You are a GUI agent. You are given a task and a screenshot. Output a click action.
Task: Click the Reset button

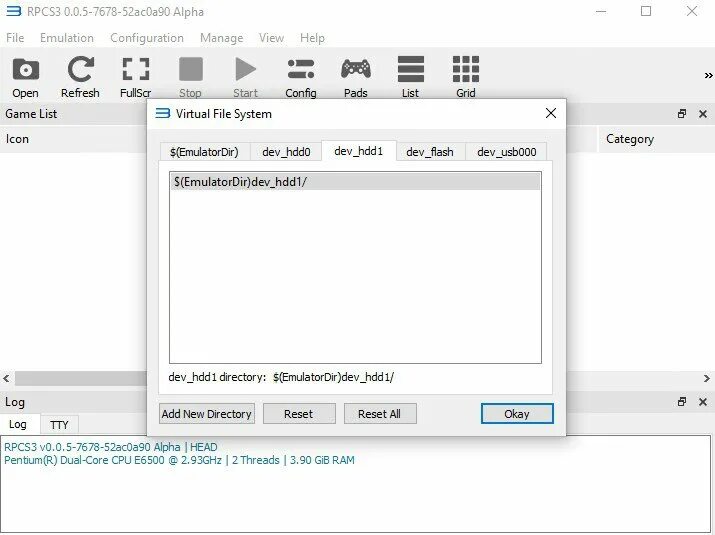click(299, 414)
